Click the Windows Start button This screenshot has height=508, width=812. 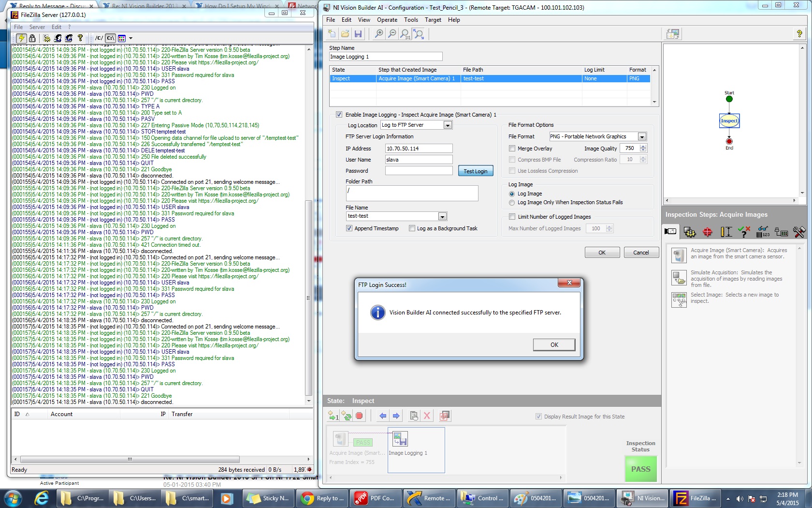tap(13, 498)
